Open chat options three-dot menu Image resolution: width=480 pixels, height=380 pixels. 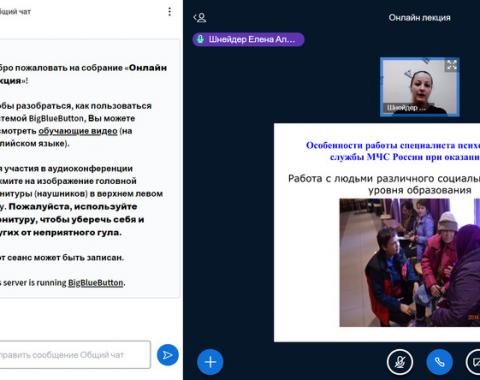pyautogui.click(x=170, y=12)
